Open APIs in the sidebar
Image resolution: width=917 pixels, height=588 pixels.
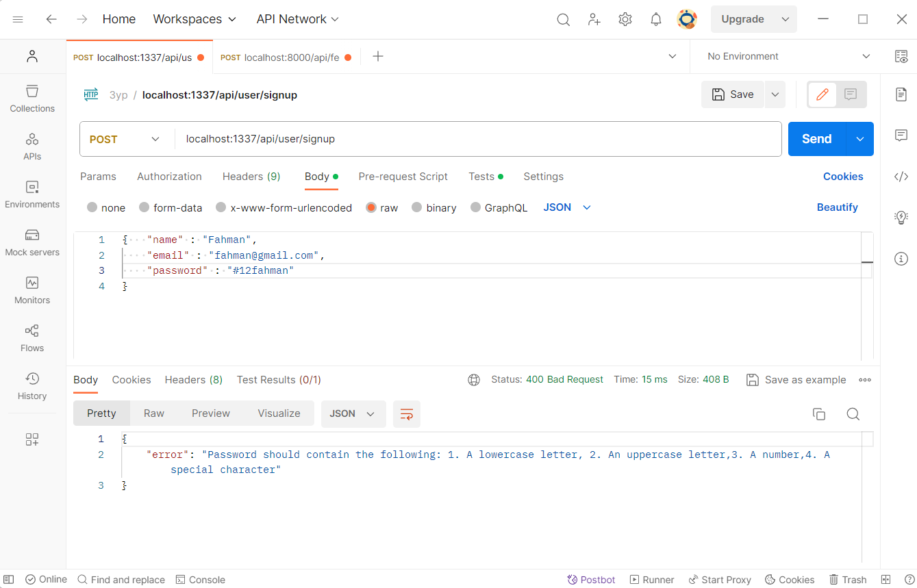coord(32,146)
